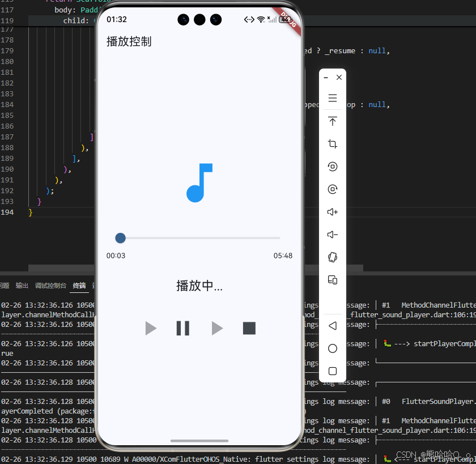Tap the debug connection icon in status bar
Image resolution: width=476 pixels, height=464 pixels.
249,20
